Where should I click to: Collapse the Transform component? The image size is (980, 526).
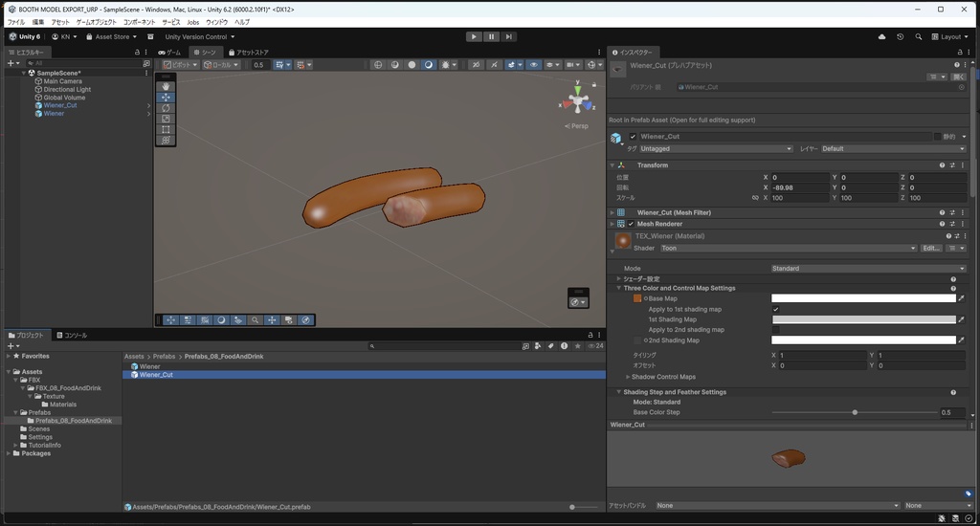pos(612,165)
